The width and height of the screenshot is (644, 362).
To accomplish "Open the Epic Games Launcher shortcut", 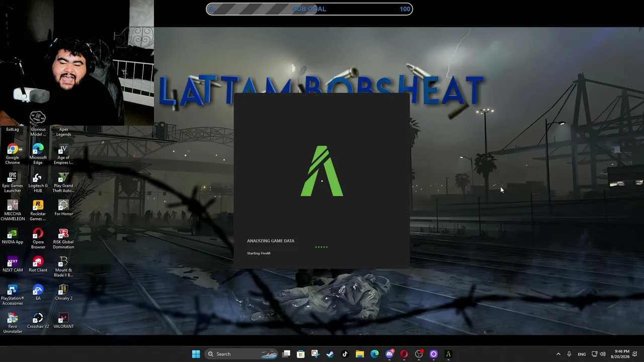I will coord(13,183).
